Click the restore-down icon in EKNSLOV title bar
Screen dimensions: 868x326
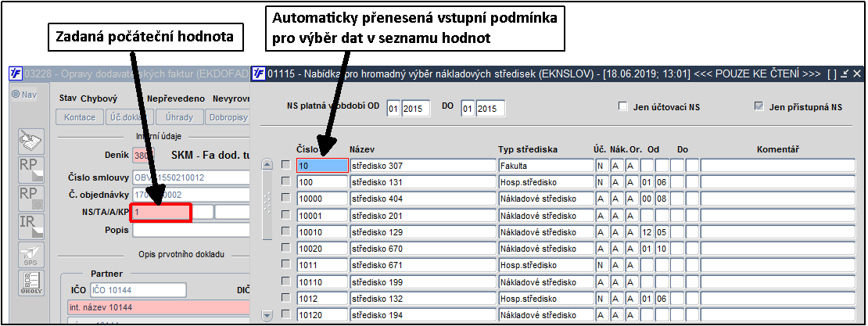[x=845, y=73]
